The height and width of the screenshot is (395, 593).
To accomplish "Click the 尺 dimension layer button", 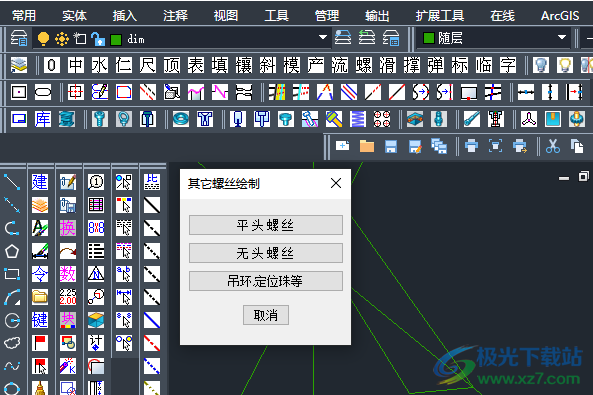I will click(147, 65).
